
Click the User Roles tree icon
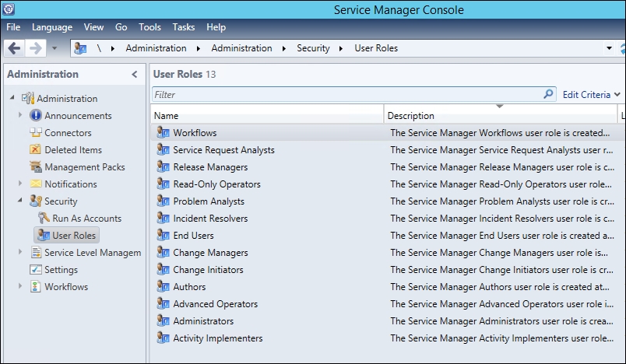coord(44,235)
